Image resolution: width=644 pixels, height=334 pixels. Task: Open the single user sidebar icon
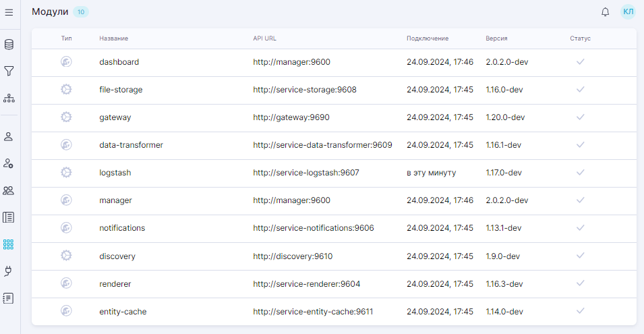click(9, 136)
